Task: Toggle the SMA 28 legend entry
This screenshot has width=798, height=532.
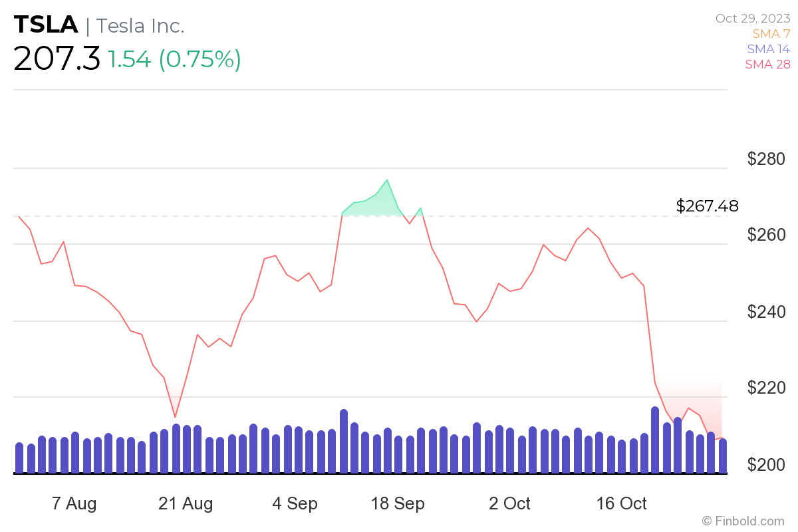Action: click(768, 65)
